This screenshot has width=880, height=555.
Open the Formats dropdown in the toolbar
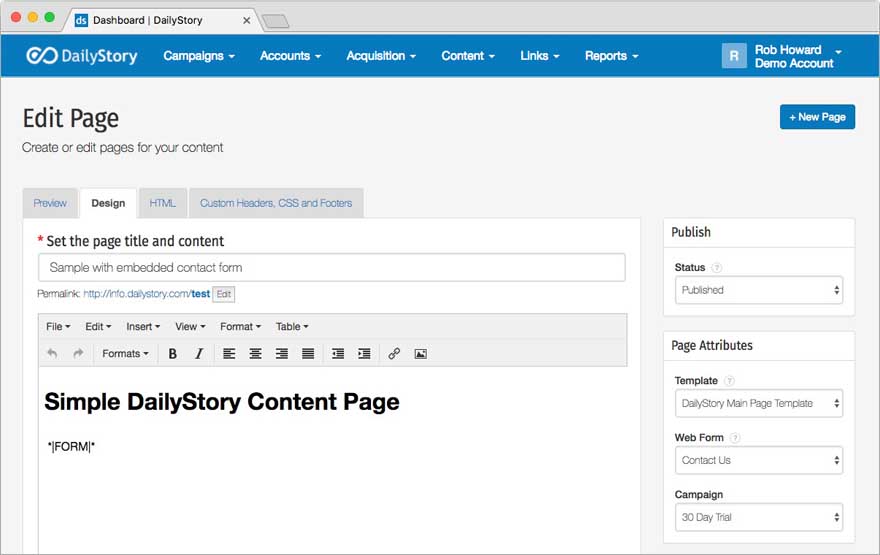125,354
